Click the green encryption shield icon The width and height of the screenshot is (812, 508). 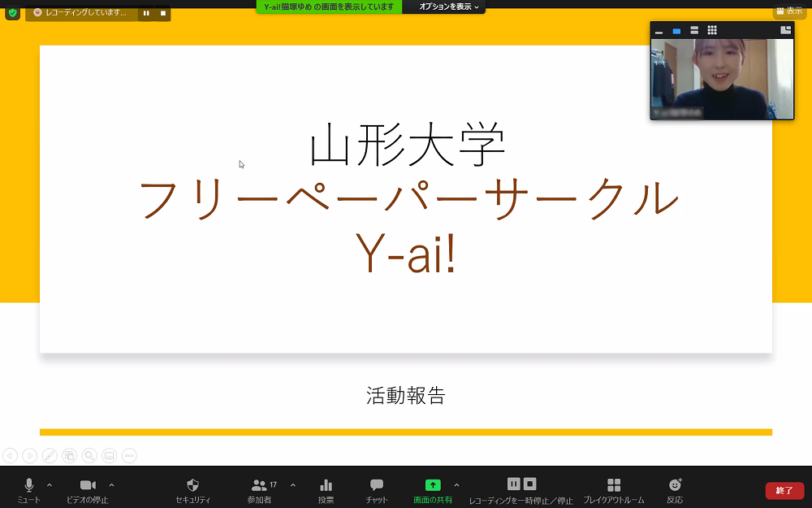click(x=12, y=13)
